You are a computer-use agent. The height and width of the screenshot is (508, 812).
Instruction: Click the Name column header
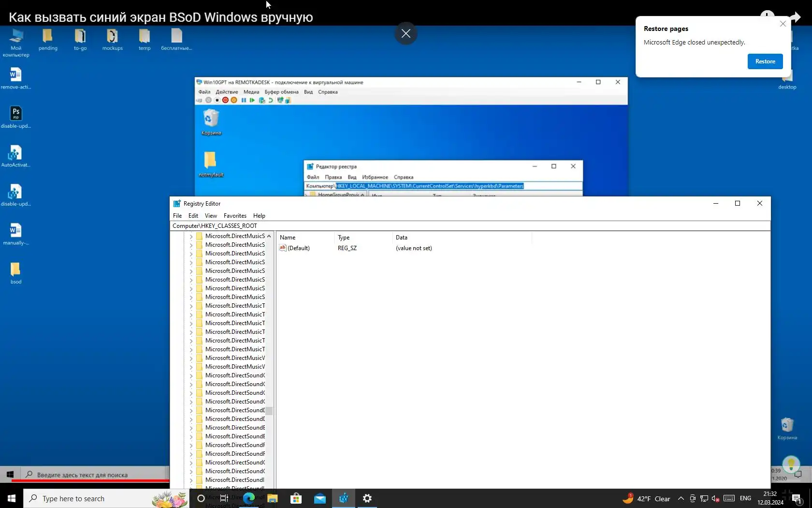tap(305, 238)
